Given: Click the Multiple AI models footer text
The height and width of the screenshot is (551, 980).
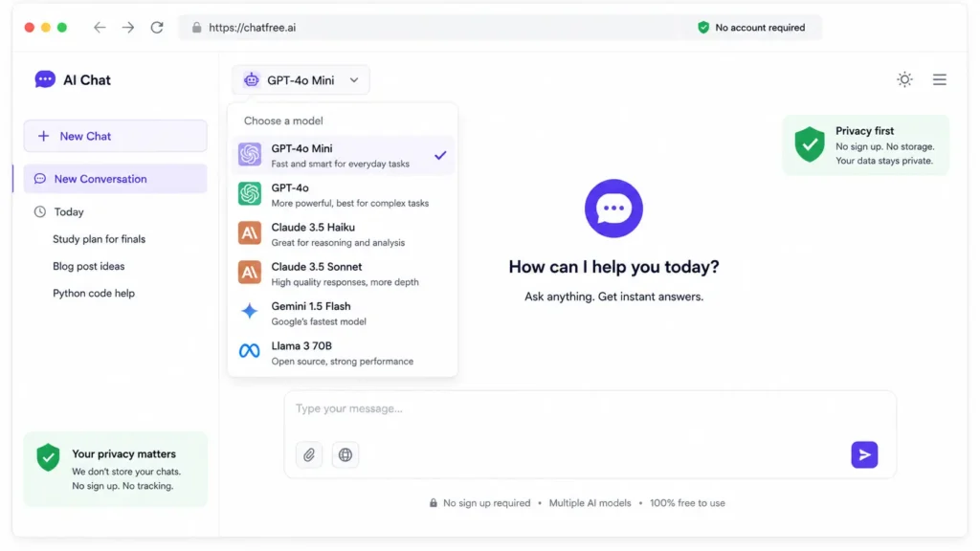Looking at the screenshot, I should (x=590, y=503).
